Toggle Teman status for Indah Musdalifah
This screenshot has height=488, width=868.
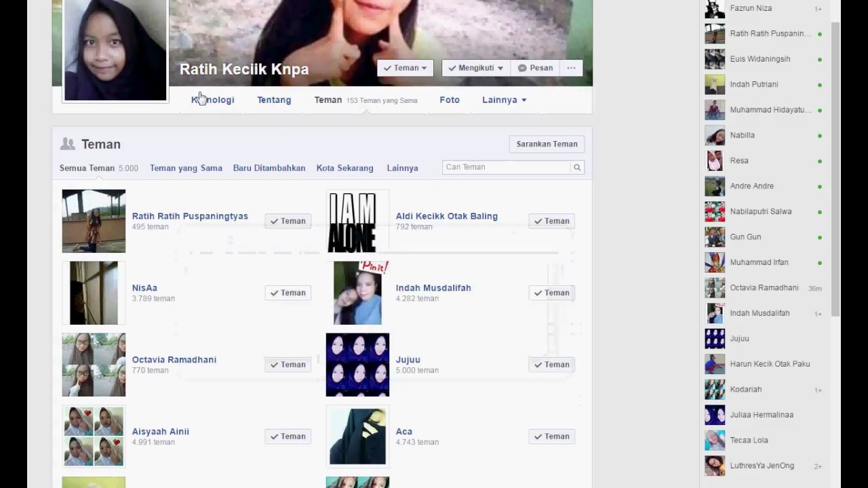551,293
